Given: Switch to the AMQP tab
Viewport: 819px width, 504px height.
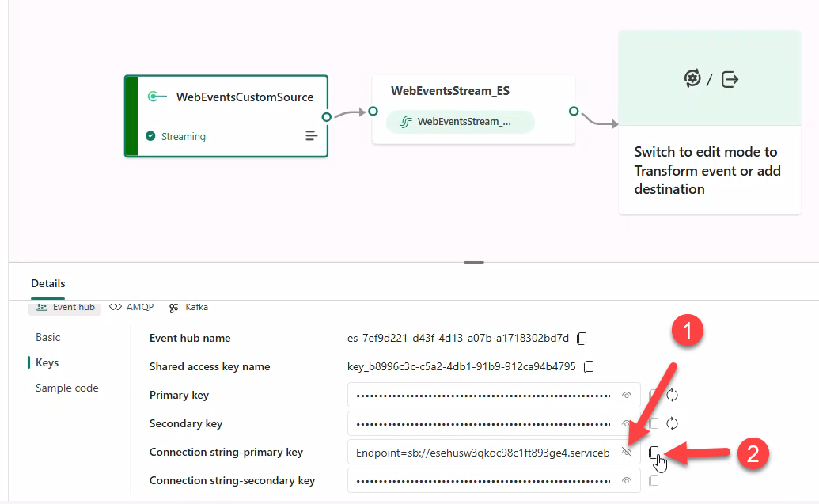Looking at the screenshot, I should tap(131, 307).
